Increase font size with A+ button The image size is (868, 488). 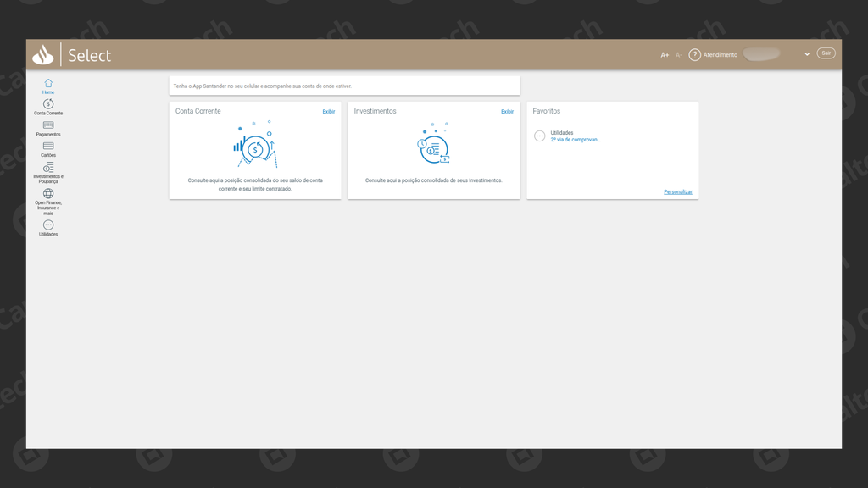click(x=665, y=55)
